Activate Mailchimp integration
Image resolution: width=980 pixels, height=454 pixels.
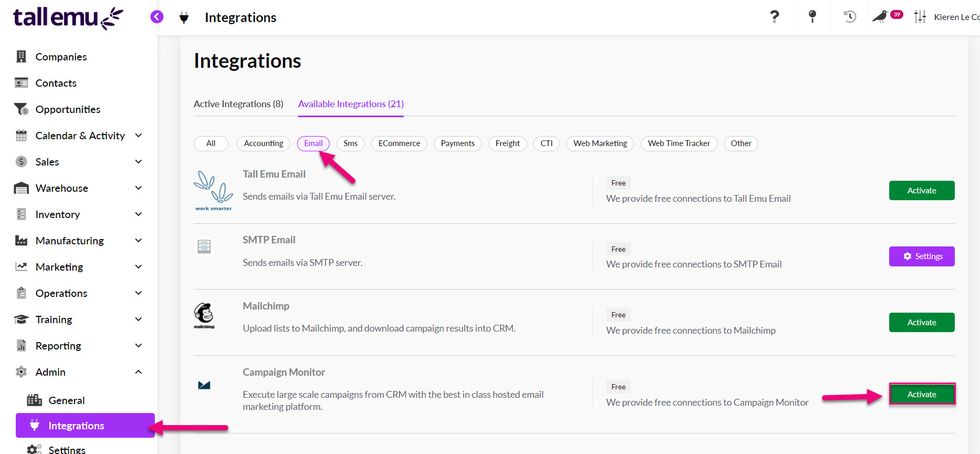[x=922, y=322]
